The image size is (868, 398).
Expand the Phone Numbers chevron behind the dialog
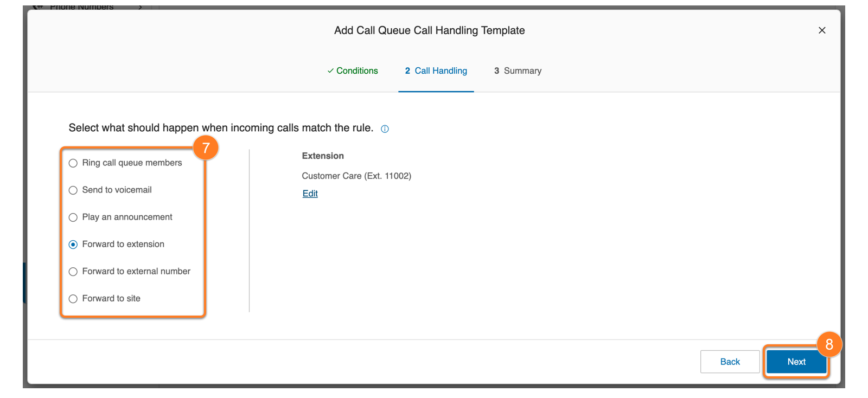point(140,8)
